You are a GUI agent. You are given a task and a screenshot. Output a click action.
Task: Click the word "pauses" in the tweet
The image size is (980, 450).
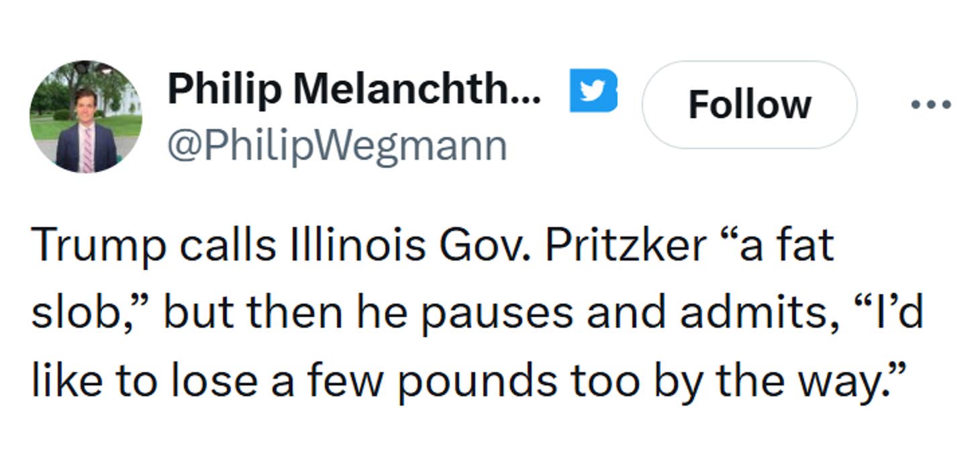[x=497, y=313]
